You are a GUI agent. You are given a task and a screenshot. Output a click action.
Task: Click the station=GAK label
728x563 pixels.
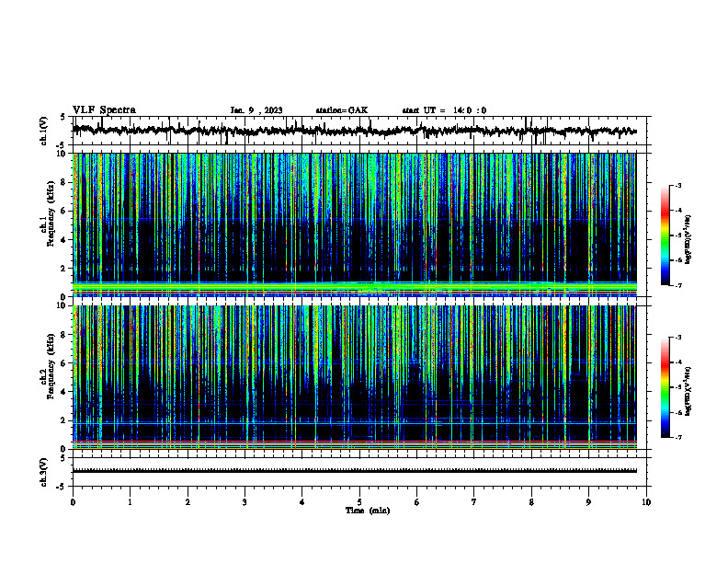342,110
